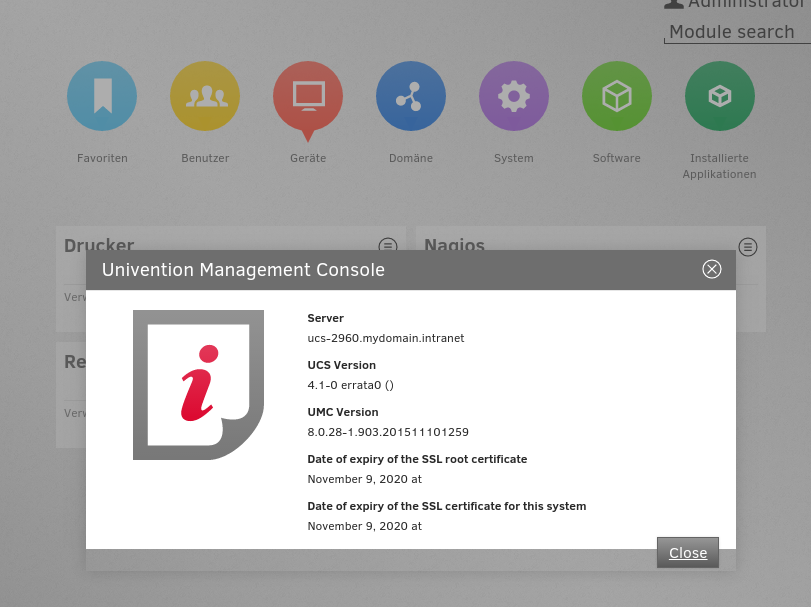Select the Benutzer users category icon
Viewport: 811px width, 607px height.
coord(205,96)
